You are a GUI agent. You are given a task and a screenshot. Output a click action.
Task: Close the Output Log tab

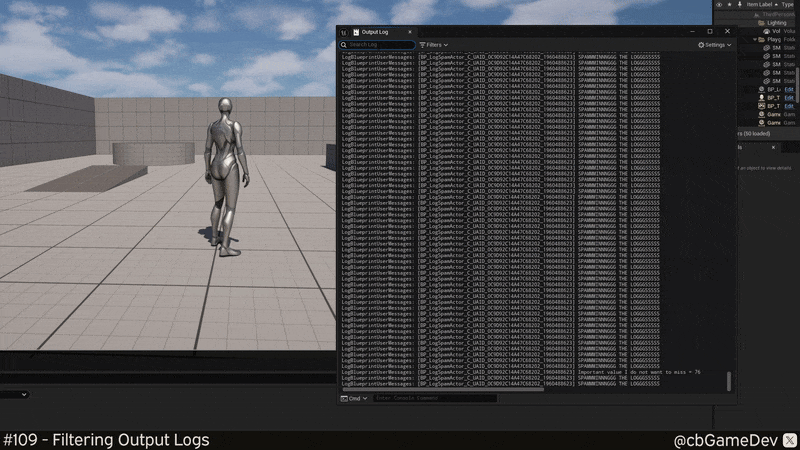(x=410, y=32)
